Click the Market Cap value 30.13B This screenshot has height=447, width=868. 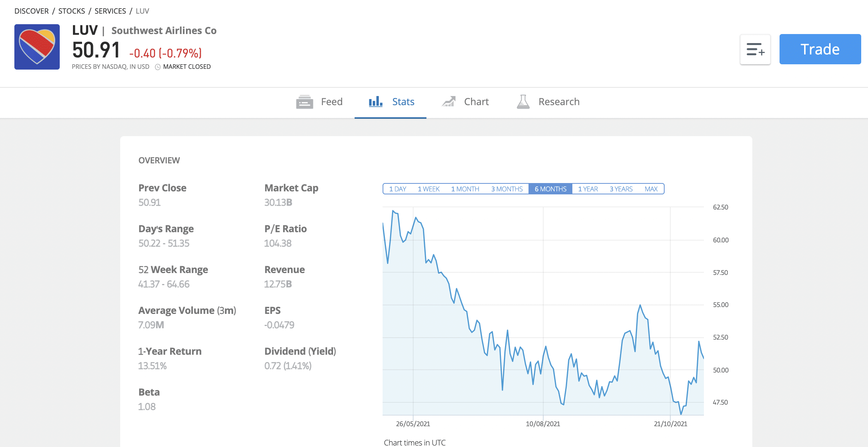[x=278, y=202]
